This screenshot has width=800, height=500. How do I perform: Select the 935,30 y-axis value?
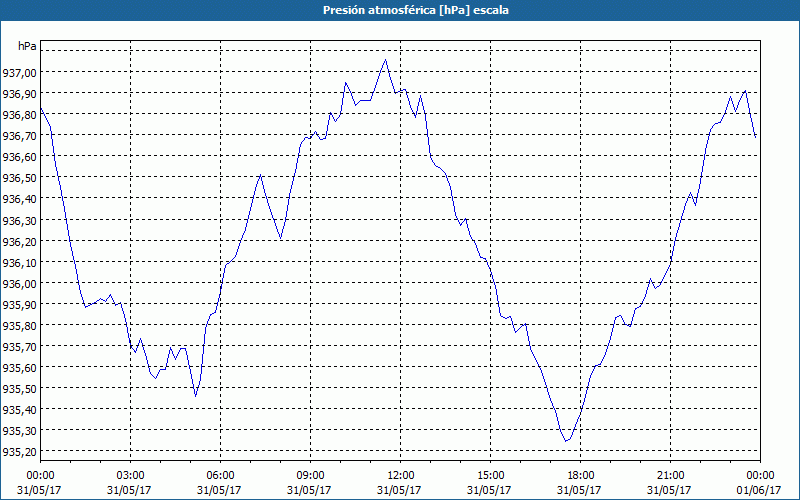click(20, 431)
